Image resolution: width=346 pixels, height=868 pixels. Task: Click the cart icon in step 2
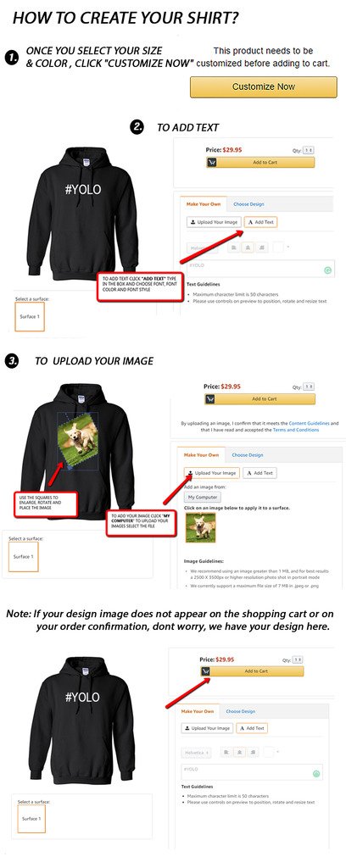[x=212, y=162]
